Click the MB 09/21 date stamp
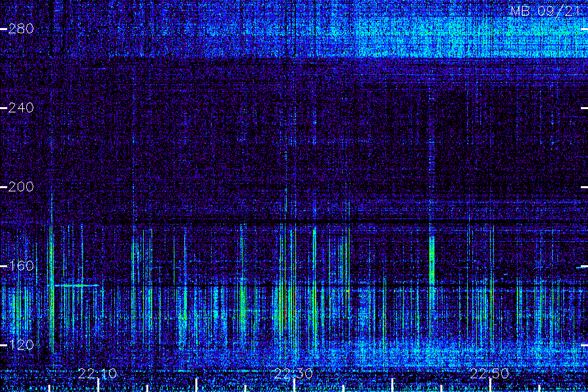 pyautogui.click(x=546, y=11)
